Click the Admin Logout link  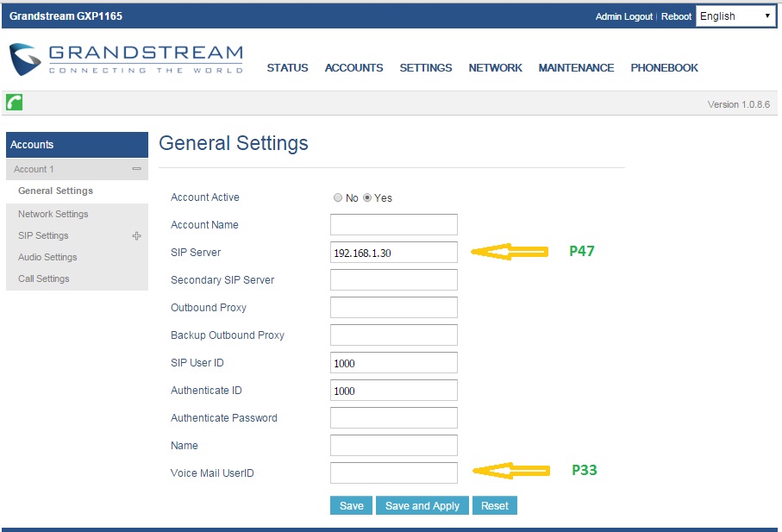624,16
